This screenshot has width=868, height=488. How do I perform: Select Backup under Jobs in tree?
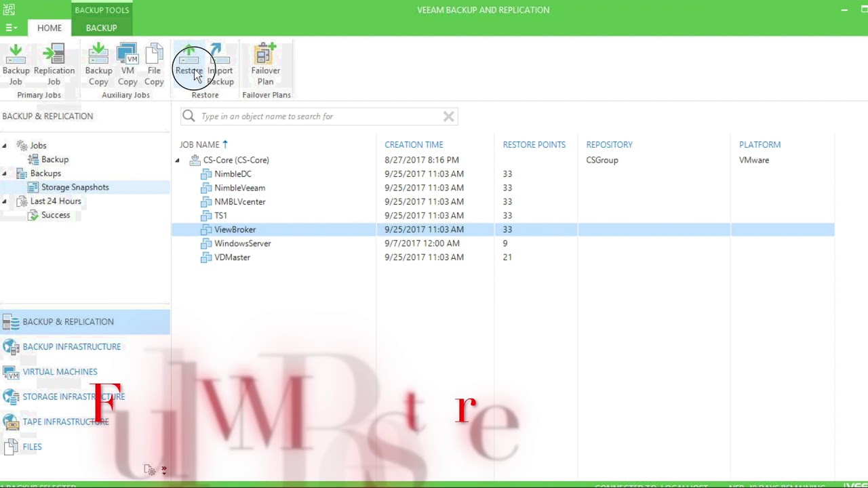point(55,159)
